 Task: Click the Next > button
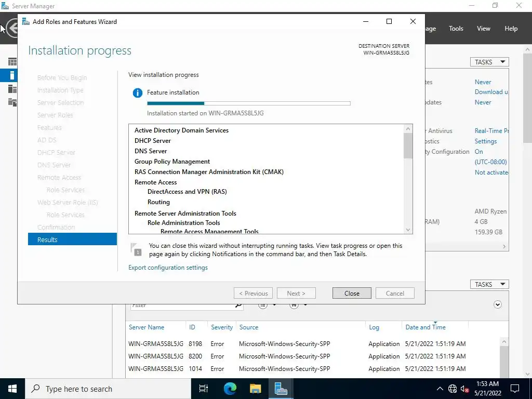(x=296, y=293)
